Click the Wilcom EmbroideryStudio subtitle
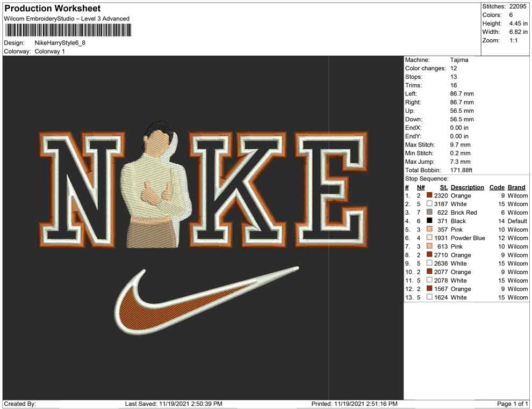 (67, 19)
